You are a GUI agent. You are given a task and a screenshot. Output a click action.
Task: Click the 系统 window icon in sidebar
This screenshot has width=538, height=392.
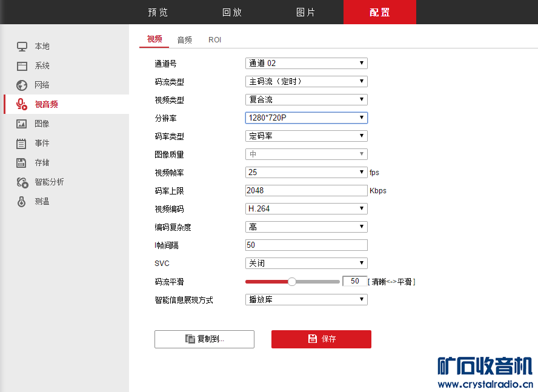click(22, 66)
